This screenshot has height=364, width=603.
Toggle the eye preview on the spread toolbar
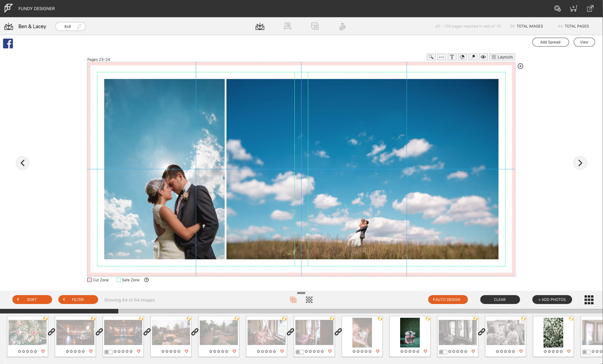click(x=483, y=57)
